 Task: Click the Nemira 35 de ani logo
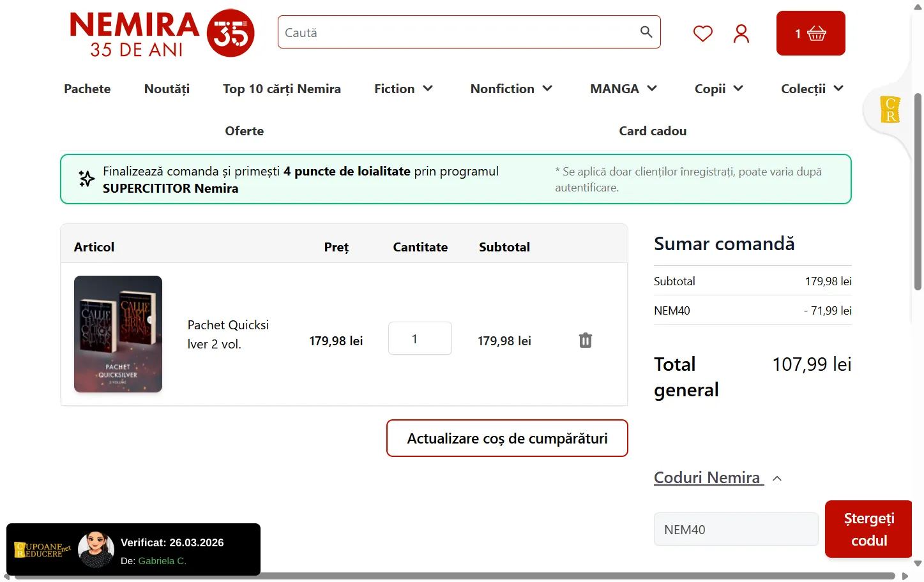(162, 33)
